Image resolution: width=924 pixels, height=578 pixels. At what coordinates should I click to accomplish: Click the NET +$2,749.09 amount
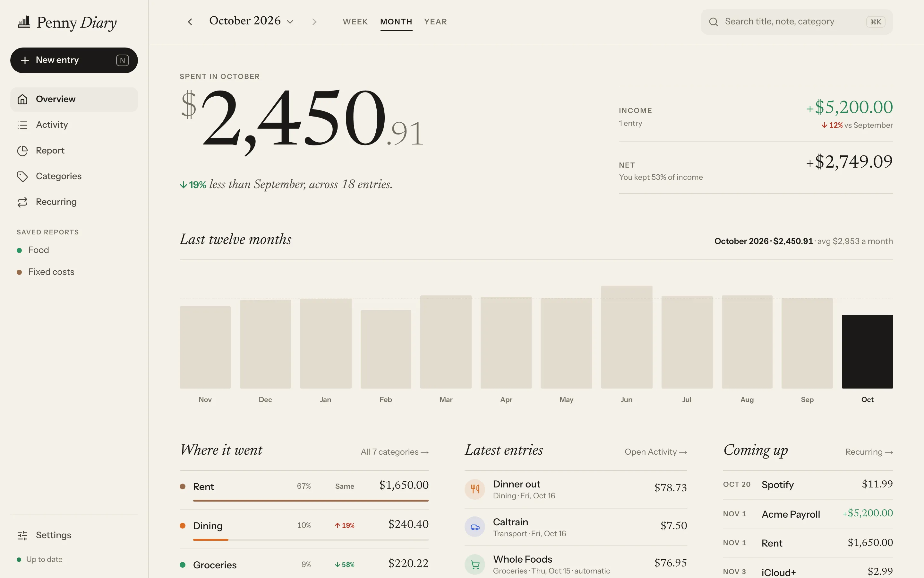(x=849, y=162)
